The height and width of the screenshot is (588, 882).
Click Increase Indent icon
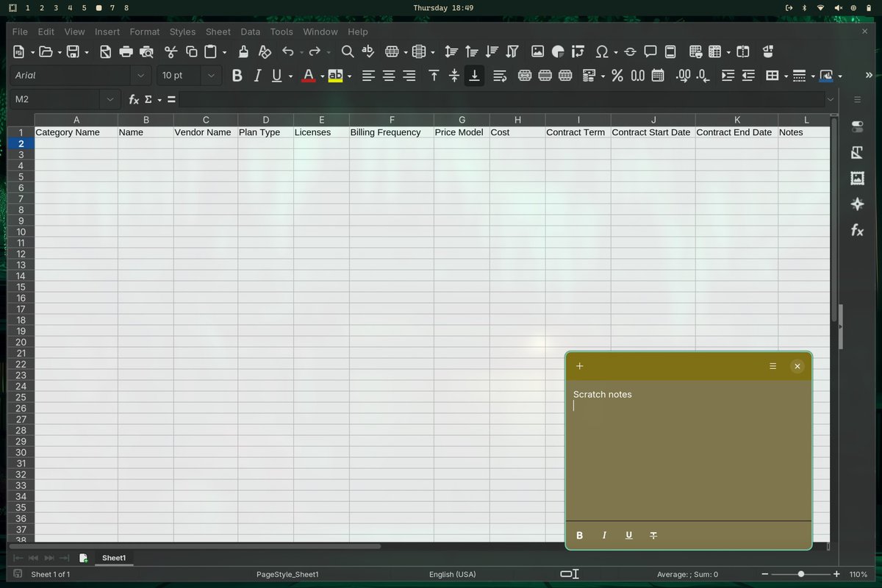pyautogui.click(x=728, y=75)
